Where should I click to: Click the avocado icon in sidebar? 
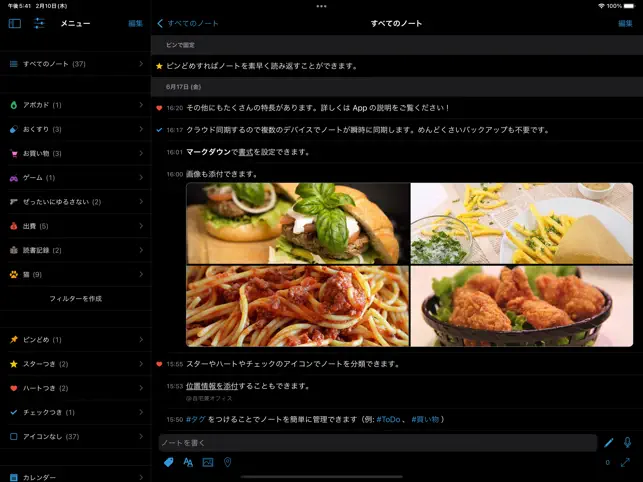(x=14, y=105)
